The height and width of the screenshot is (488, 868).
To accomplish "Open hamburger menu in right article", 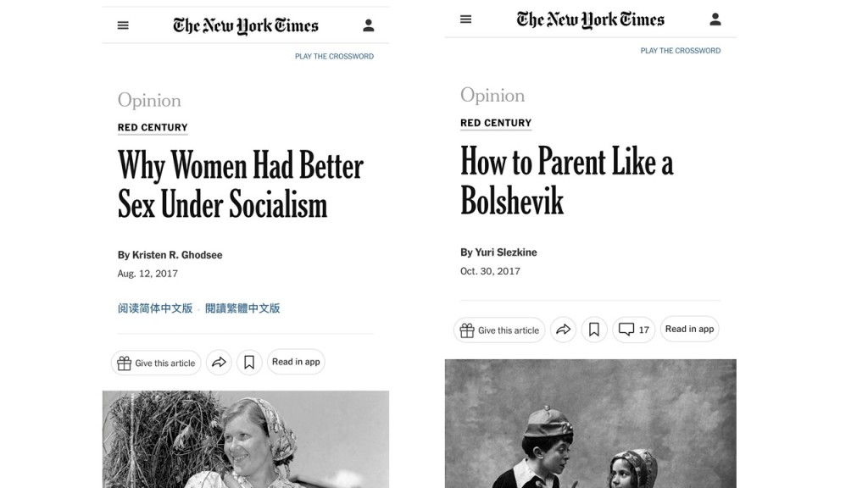I will click(465, 19).
